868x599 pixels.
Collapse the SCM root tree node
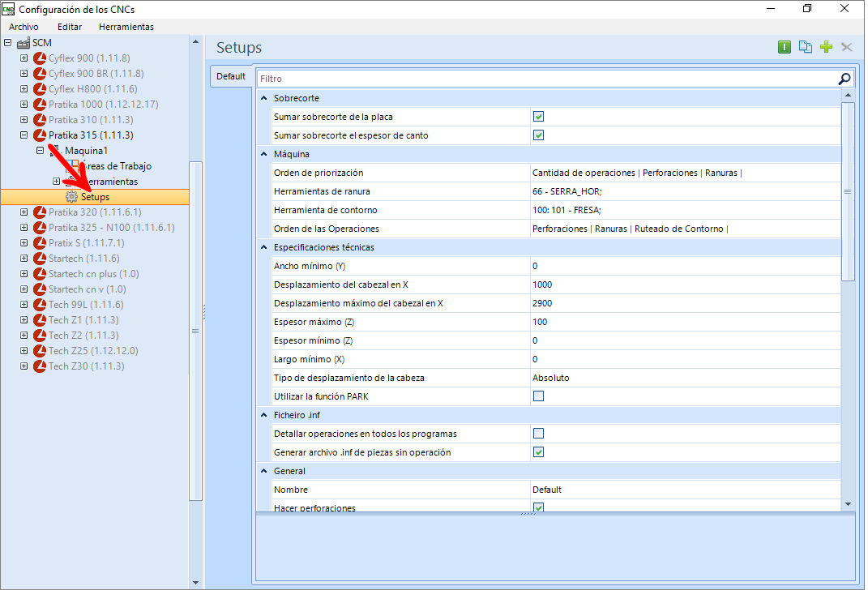click(8, 43)
